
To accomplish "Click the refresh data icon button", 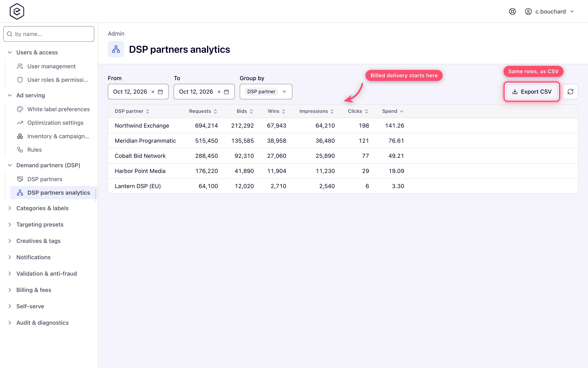I will [570, 92].
